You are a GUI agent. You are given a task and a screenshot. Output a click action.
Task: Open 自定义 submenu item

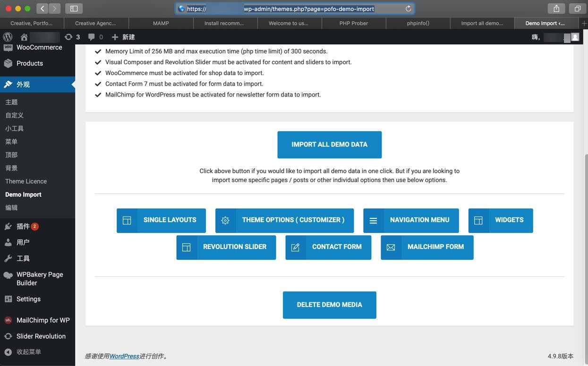pyautogui.click(x=14, y=115)
